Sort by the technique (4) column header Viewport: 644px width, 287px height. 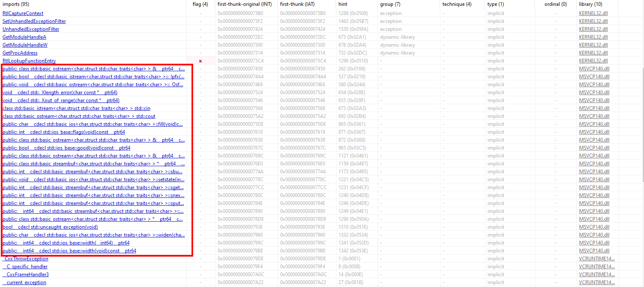[457, 4]
